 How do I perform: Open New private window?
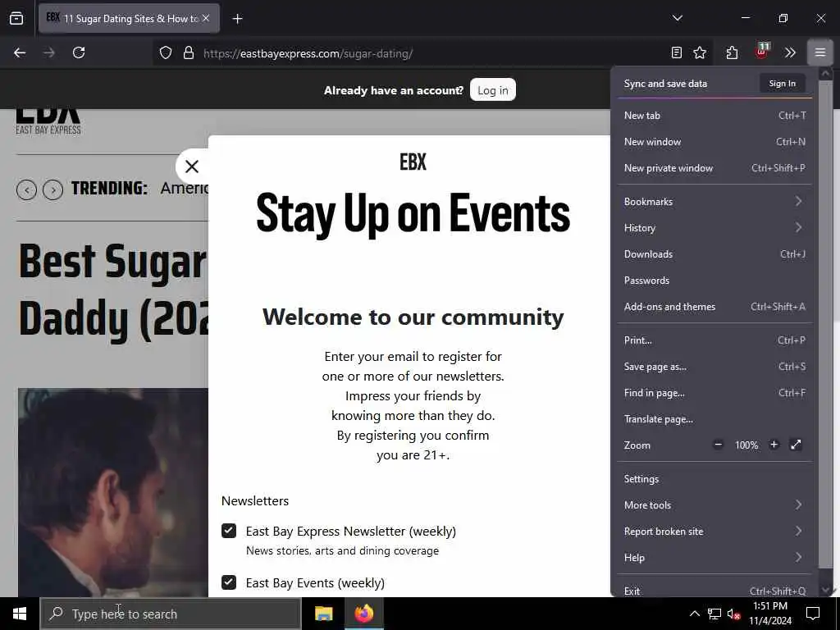(714, 167)
